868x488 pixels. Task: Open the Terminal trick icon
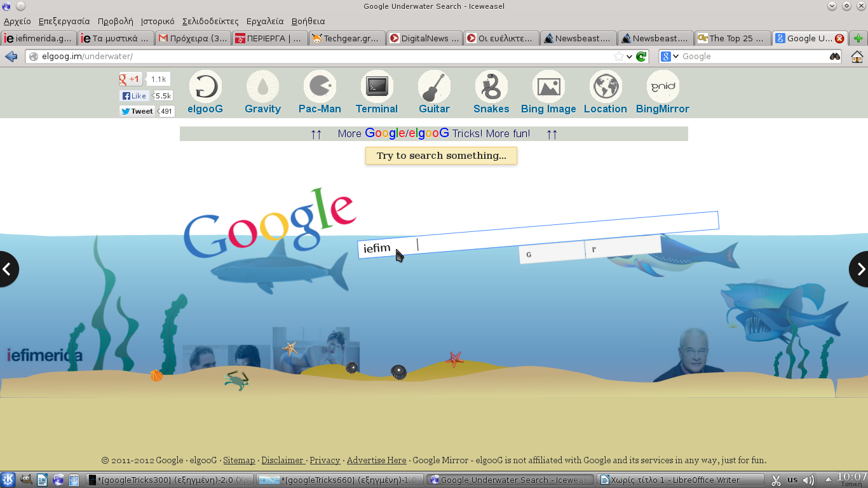coord(377,86)
